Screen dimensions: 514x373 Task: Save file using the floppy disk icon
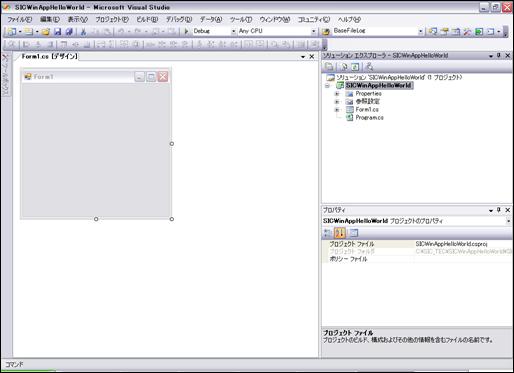click(x=58, y=31)
